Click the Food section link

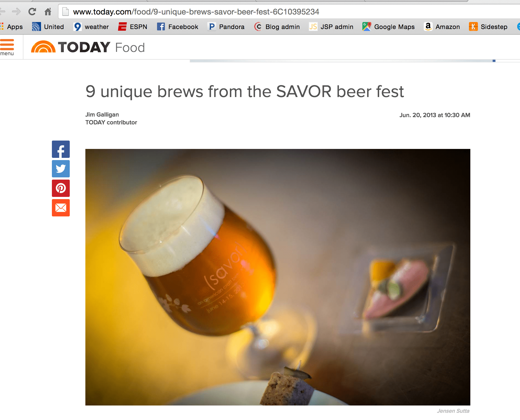pyautogui.click(x=130, y=48)
